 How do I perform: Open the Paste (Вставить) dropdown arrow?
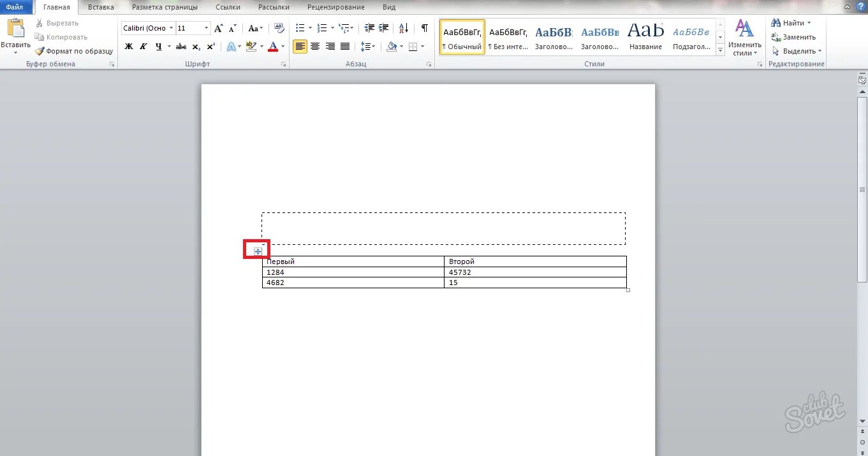[15, 52]
